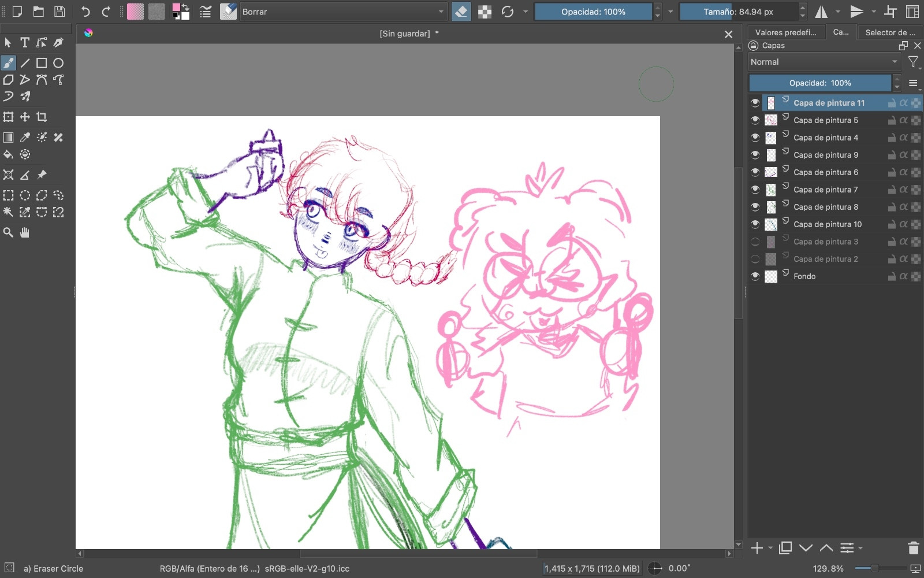This screenshot has width=924, height=578.
Task: Toggle horizontal mirror tool
Action: tap(821, 12)
